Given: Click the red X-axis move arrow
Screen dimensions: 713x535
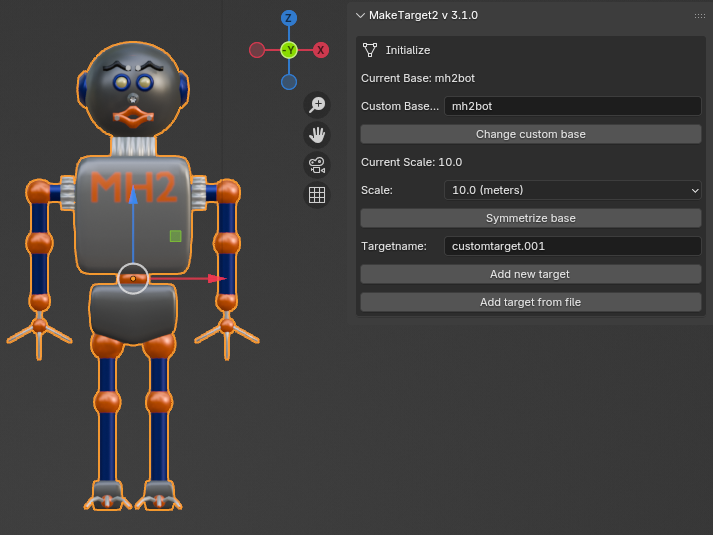Looking at the screenshot, I should [216, 279].
